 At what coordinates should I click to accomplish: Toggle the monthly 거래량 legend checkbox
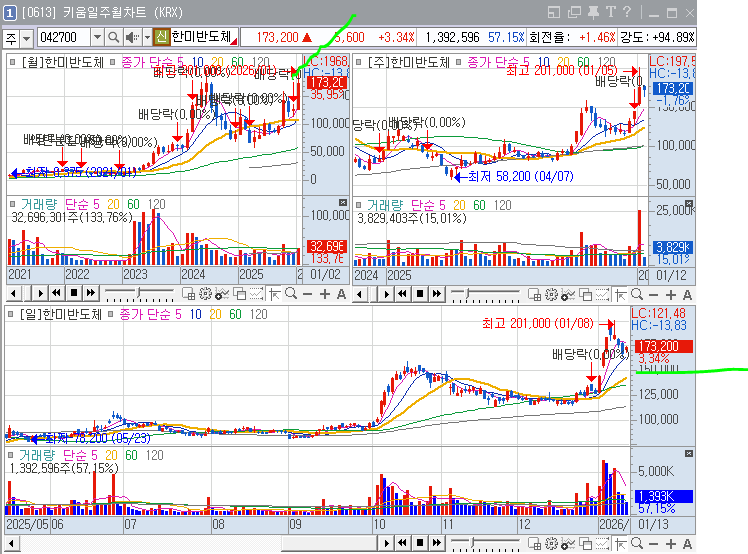tap(12, 204)
